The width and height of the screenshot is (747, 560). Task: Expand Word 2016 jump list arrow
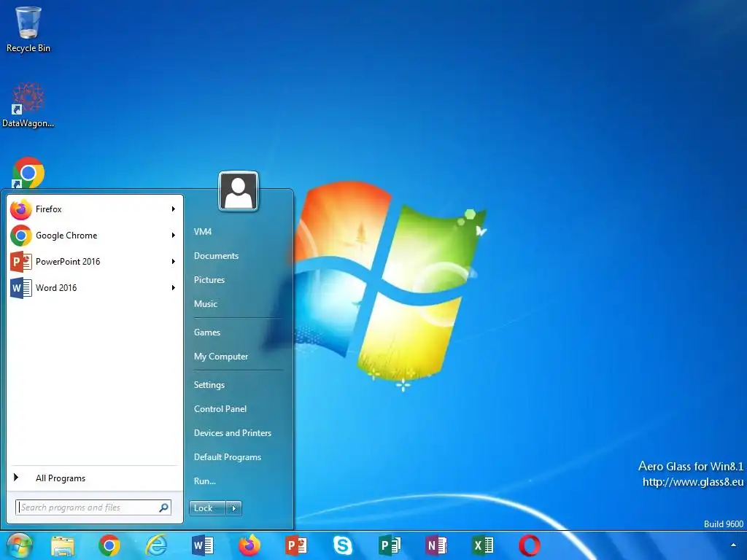click(174, 287)
